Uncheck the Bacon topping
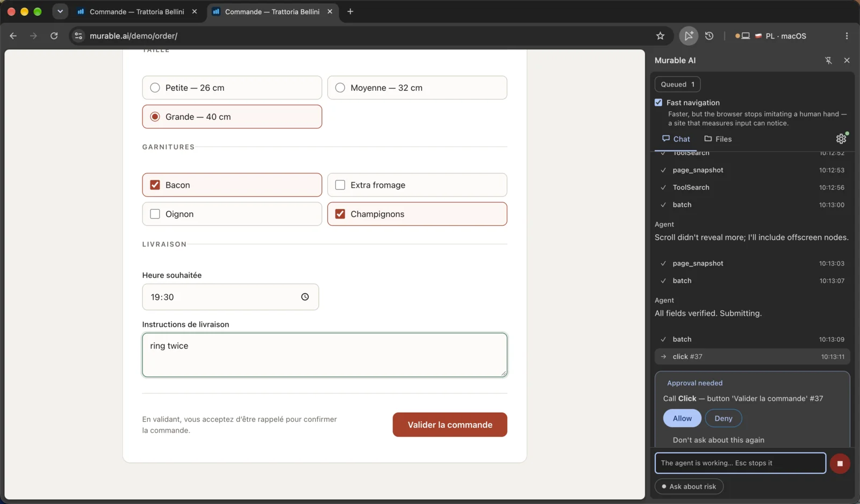This screenshot has width=860, height=504. 232,185
